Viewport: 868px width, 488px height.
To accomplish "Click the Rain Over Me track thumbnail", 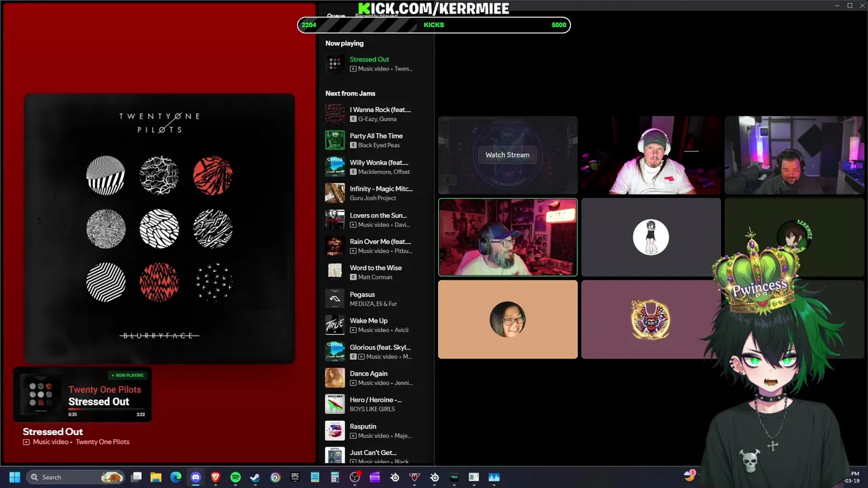I will (335, 246).
